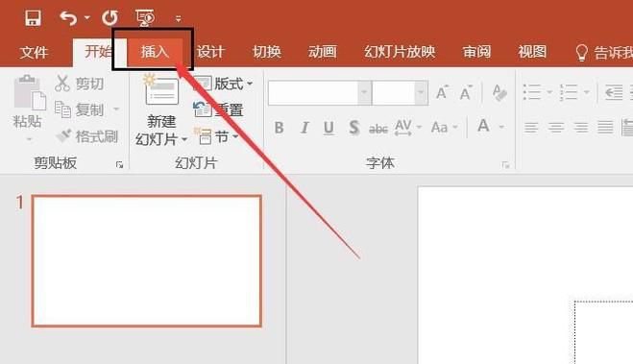Open the 剪贴板 clipboard dialog launcher
633x364 pixels.
119,164
